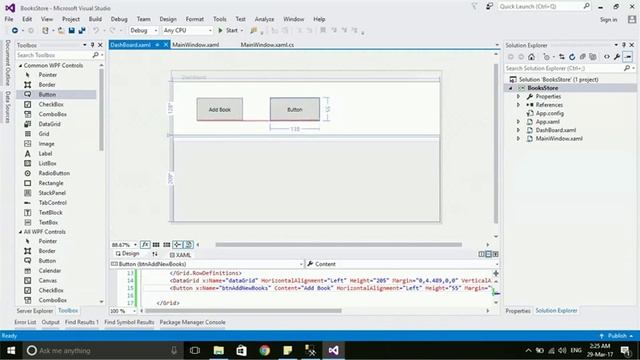The height and width of the screenshot is (360, 640).
Task: Click the Swap Panes arrows icon
Action: click(x=155, y=254)
